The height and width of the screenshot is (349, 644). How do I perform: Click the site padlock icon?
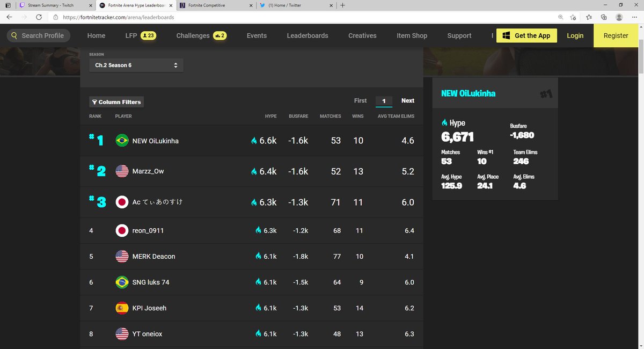pos(55,17)
